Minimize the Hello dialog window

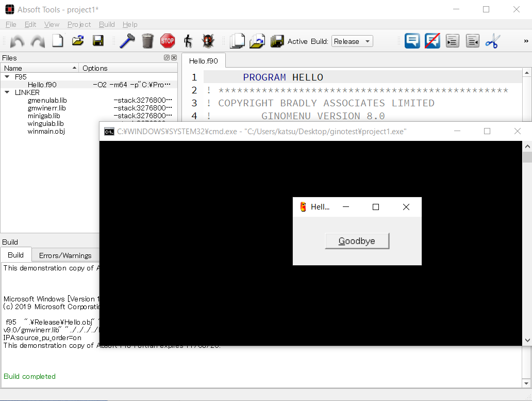point(346,207)
